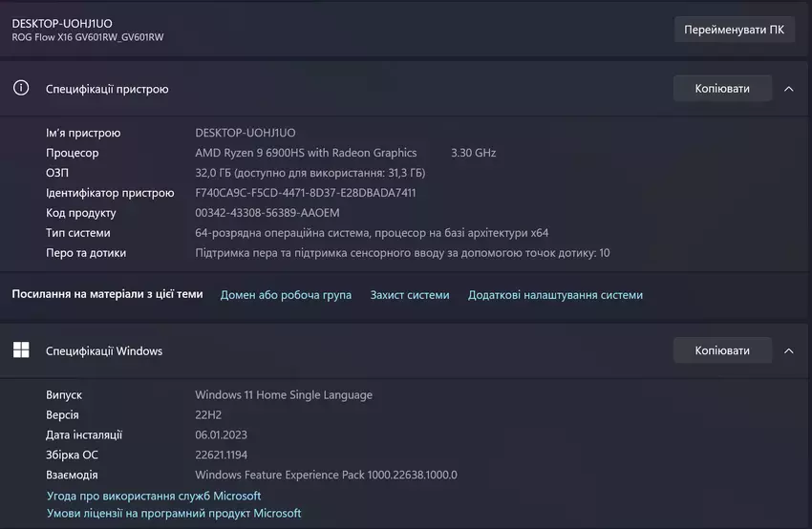
Task: Collapse the Специфікації Windows section chevron
Action: click(x=788, y=350)
